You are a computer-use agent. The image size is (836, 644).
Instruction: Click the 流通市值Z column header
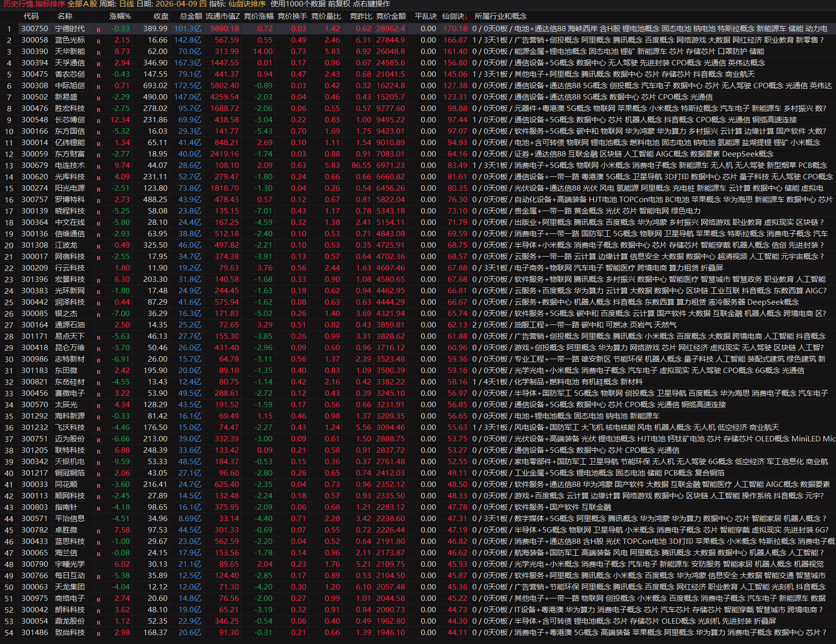[x=223, y=16]
